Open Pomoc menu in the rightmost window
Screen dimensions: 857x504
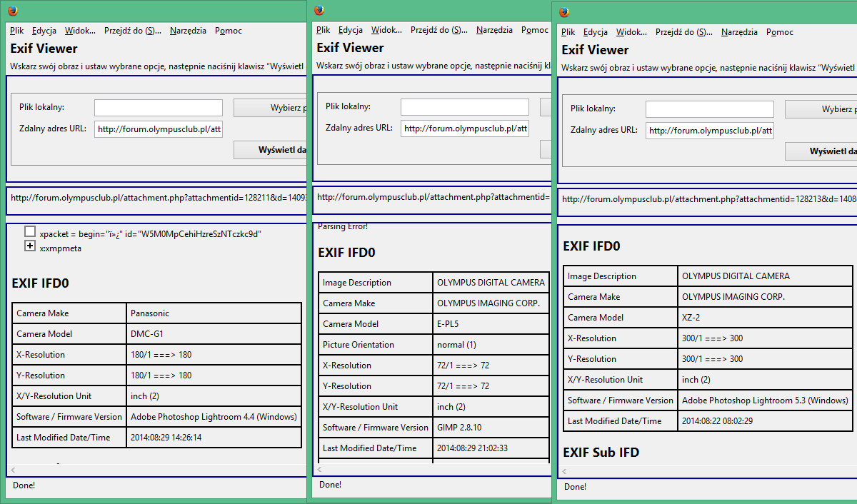point(779,32)
